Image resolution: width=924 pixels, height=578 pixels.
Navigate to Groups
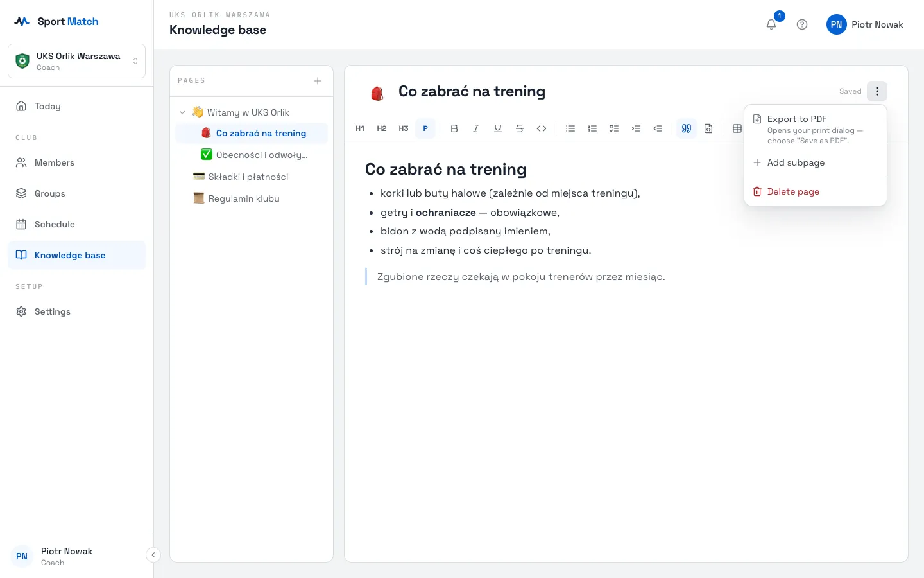coord(77,193)
